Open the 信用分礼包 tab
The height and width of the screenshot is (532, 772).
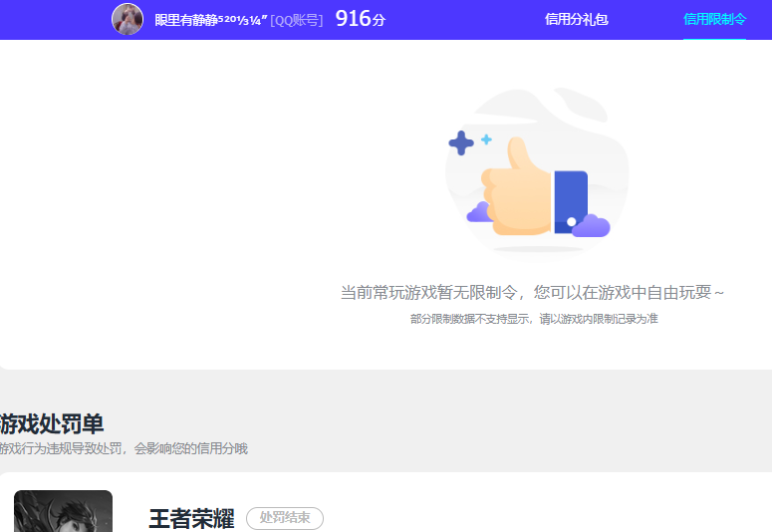coord(577,20)
